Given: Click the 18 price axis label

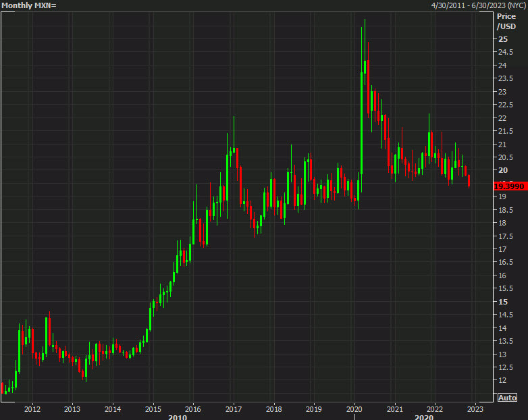Looking at the screenshot, I should pyautogui.click(x=502, y=223).
